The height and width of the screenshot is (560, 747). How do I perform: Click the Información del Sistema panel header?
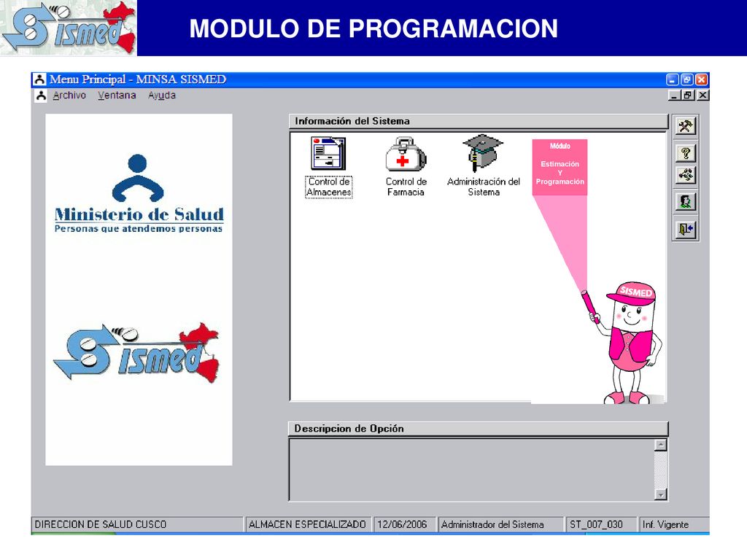(479, 121)
